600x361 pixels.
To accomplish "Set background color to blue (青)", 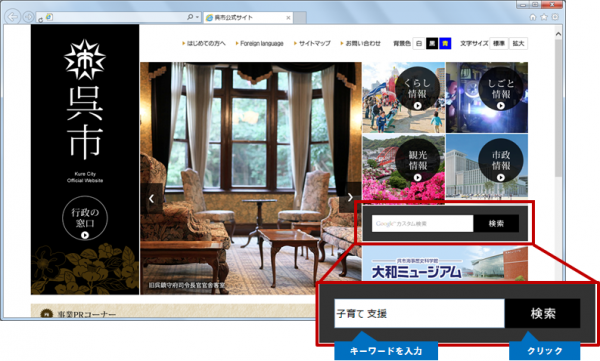I will (x=445, y=44).
